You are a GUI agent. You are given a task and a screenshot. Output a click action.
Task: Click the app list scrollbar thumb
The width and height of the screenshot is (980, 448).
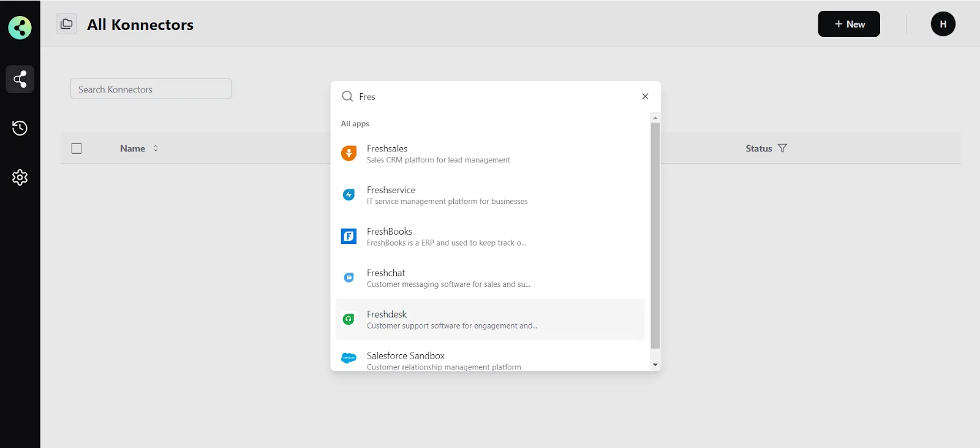(x=655, y=235)
